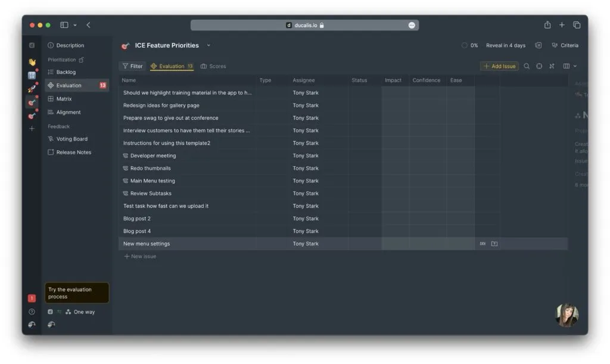Click the Add Issue button
The width and height of the screenshot is (610, 364).
tap(499, 66)
